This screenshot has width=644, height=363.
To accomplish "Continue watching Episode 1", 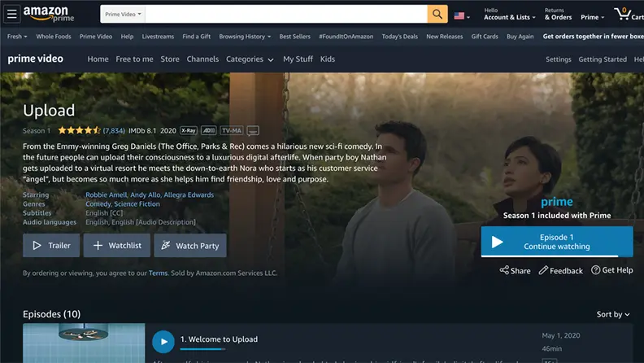I will [557, 242].
